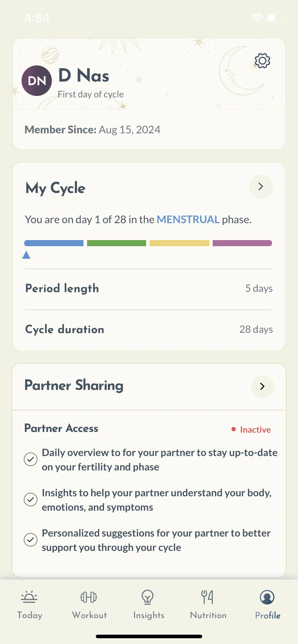This screenshot has height=644, width=298.
Task: Open the Period length row
Action: [149, 289]
